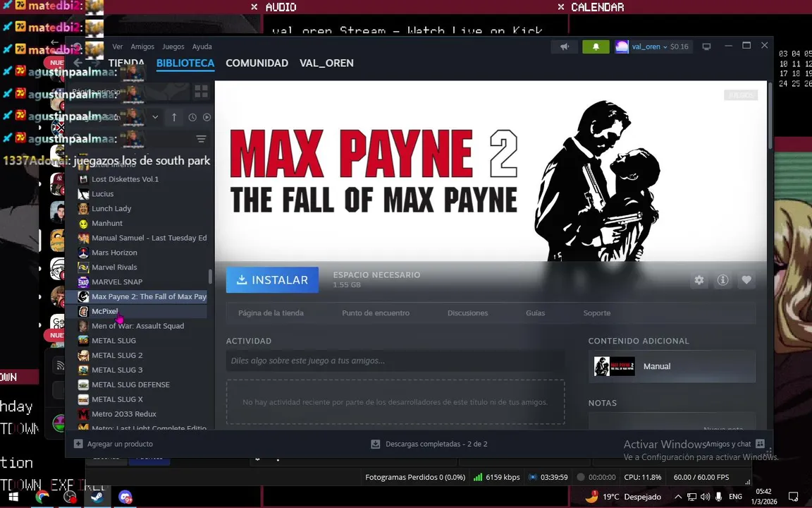Click the val_oren profile avatar

click(x=622, y=47)
